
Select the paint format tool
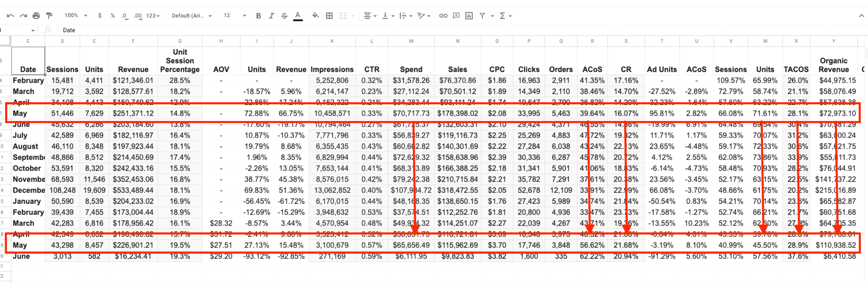[x=49, y=16]
